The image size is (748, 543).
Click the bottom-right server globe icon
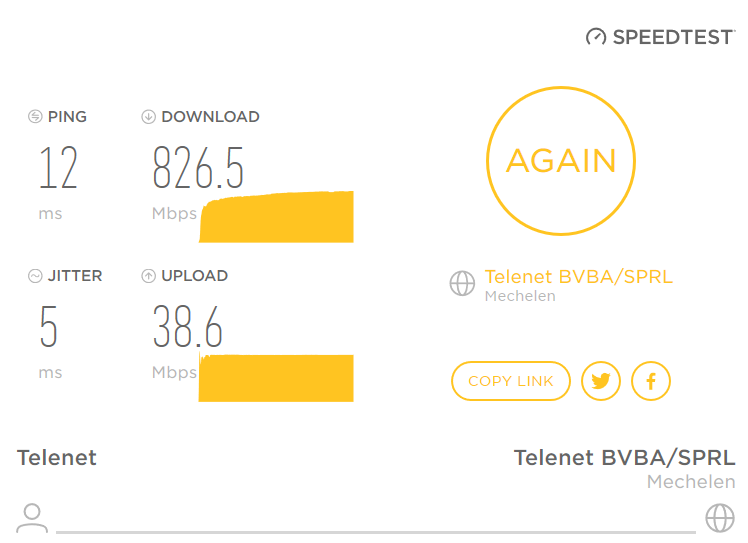720,517
